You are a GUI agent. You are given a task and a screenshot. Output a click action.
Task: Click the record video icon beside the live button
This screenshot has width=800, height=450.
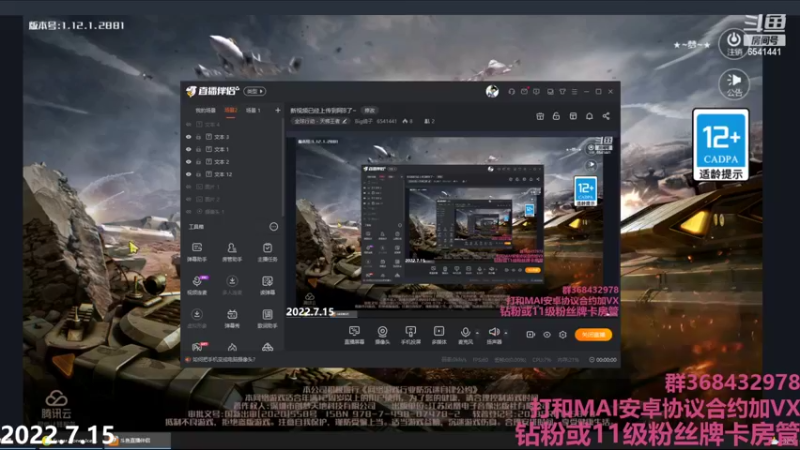tap(531, 335)
